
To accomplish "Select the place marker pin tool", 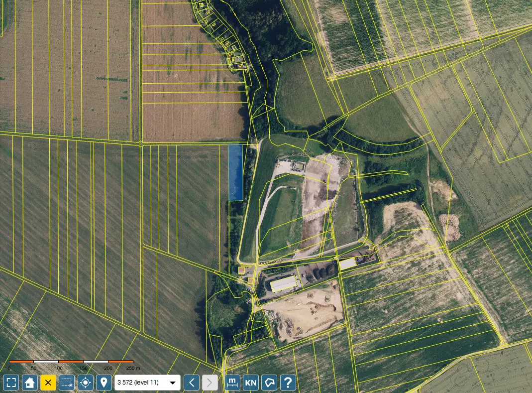I will [104, 383].
